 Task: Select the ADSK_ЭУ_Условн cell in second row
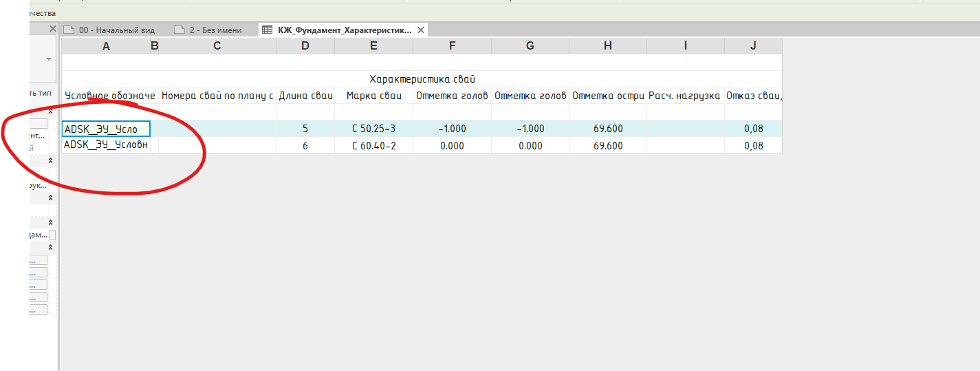click(106, 145)
